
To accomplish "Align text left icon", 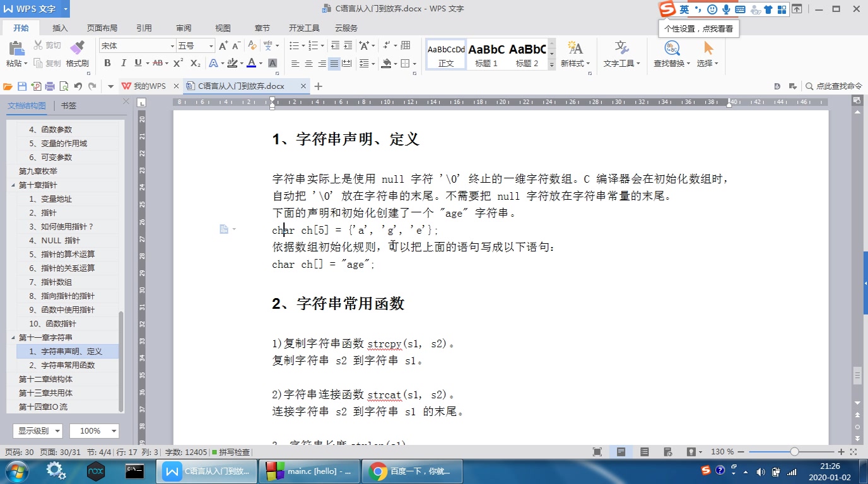I will pos(295,63).
